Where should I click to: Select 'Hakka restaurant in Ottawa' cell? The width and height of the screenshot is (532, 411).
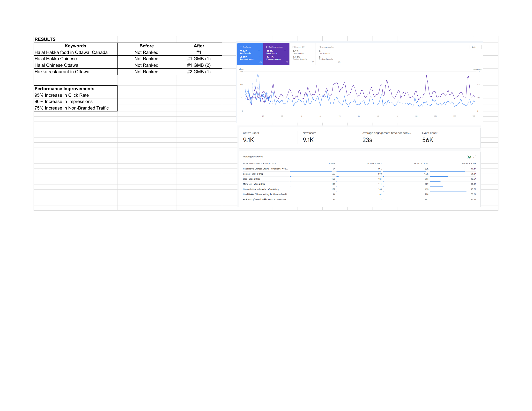(75, 72)
